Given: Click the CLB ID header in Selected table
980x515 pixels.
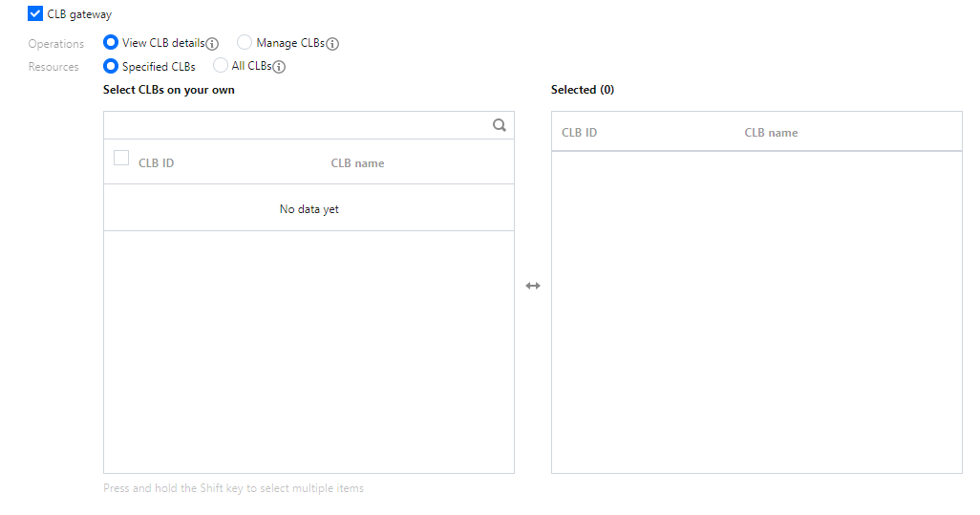Looking at the screenshot, I should point(579,133).
